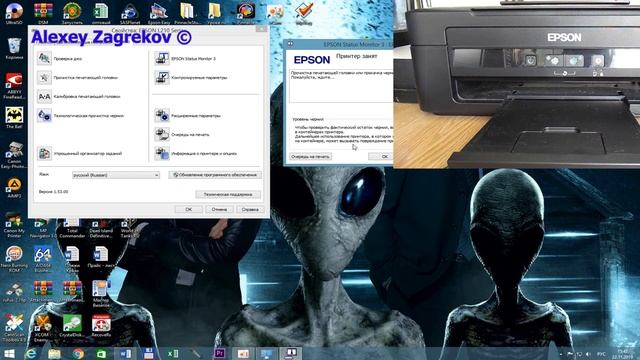Select the Dead Island Definitive desktop shortcut
The height and width of the screenshot is (360, 640).
pyautogui.click(x=101, y=229)
